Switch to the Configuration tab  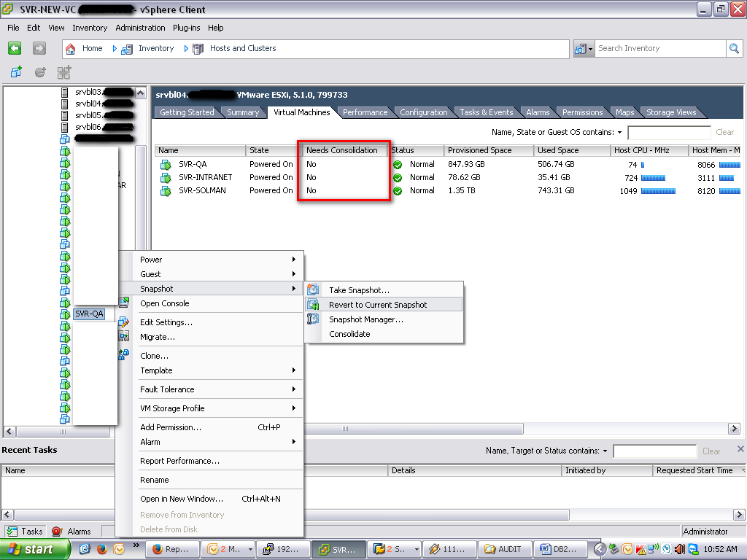pyautogui.click(x=424, y=112)
